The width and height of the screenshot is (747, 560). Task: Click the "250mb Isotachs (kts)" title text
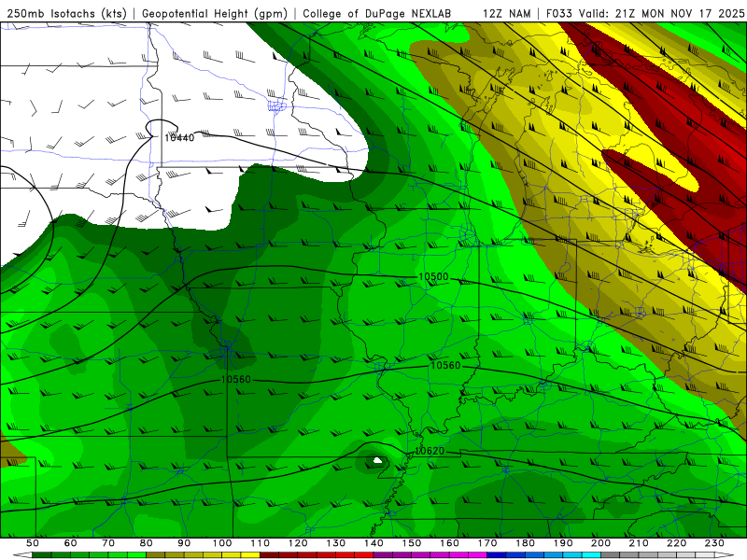coord(66,13)
